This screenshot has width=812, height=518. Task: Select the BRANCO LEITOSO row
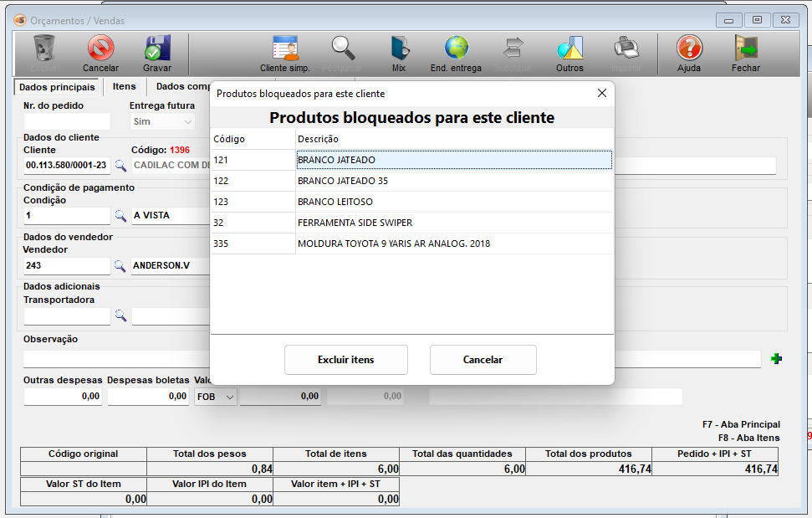point(335,202)
